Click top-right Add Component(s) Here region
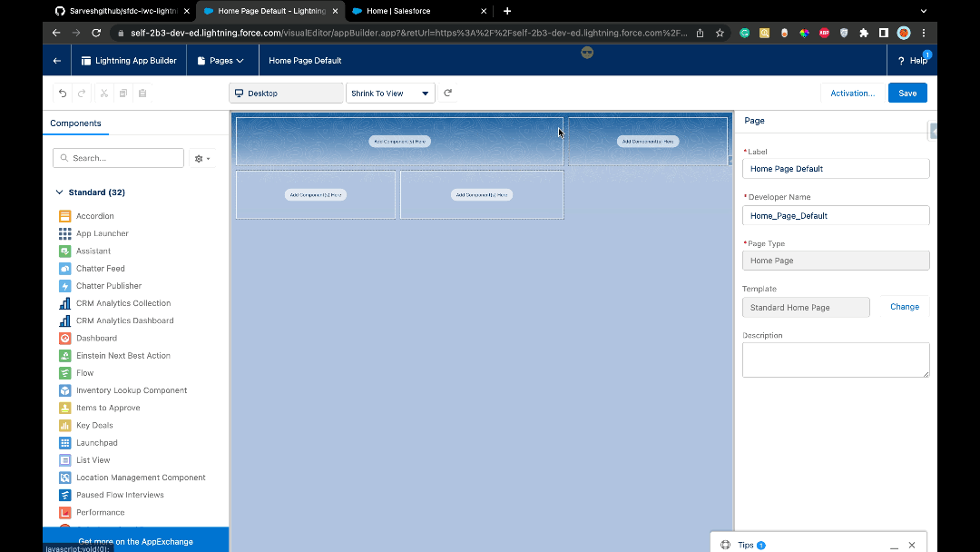 [x=648, y=142]
